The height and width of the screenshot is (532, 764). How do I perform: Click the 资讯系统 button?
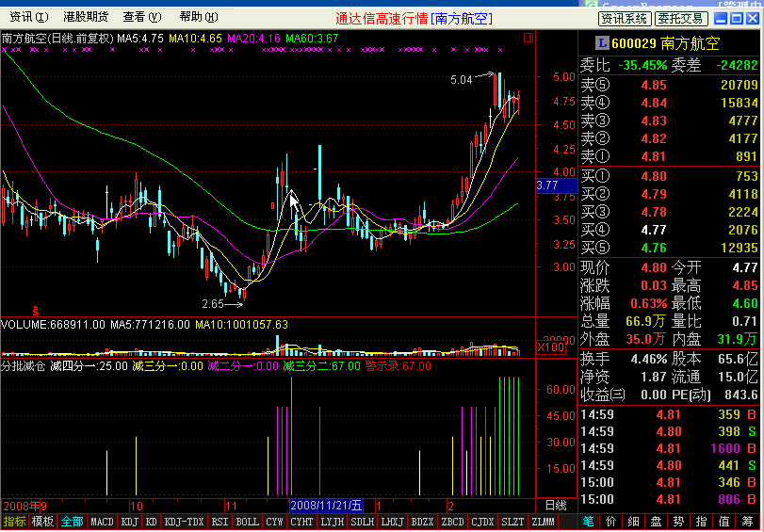[625, 19]
